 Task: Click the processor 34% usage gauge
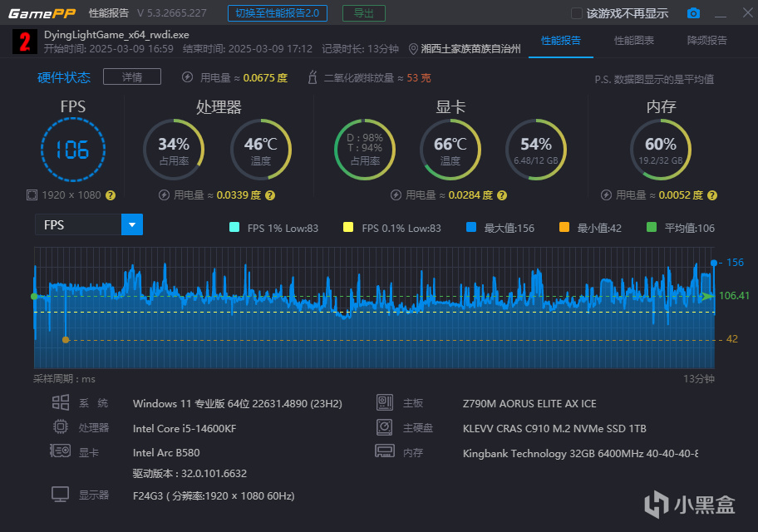(x=174, y=150)
